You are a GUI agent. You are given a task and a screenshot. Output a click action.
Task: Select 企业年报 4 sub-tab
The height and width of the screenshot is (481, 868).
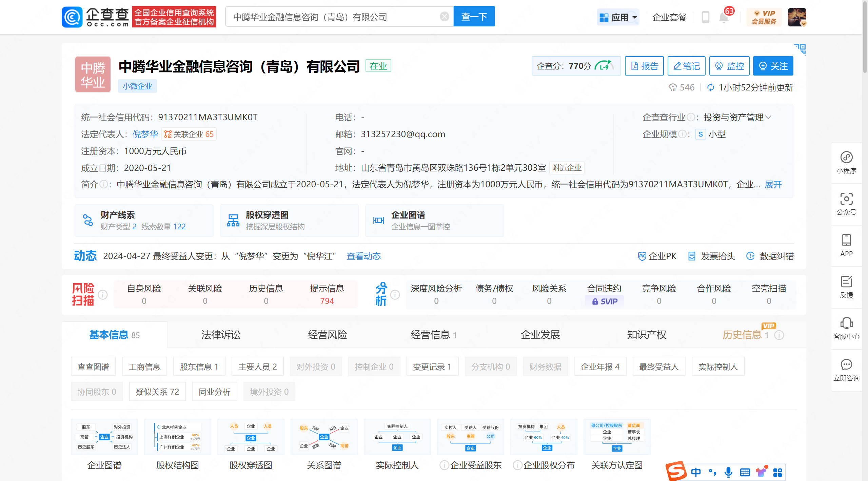(600, 367)
